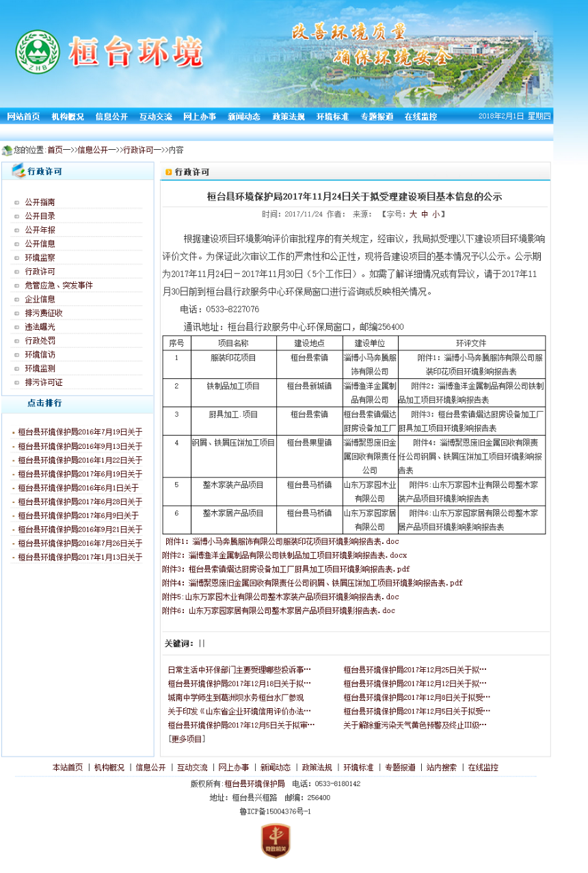Download 附件5 整木家装产品项目 .doc file
Screen dimensions: 588x873
280,597
